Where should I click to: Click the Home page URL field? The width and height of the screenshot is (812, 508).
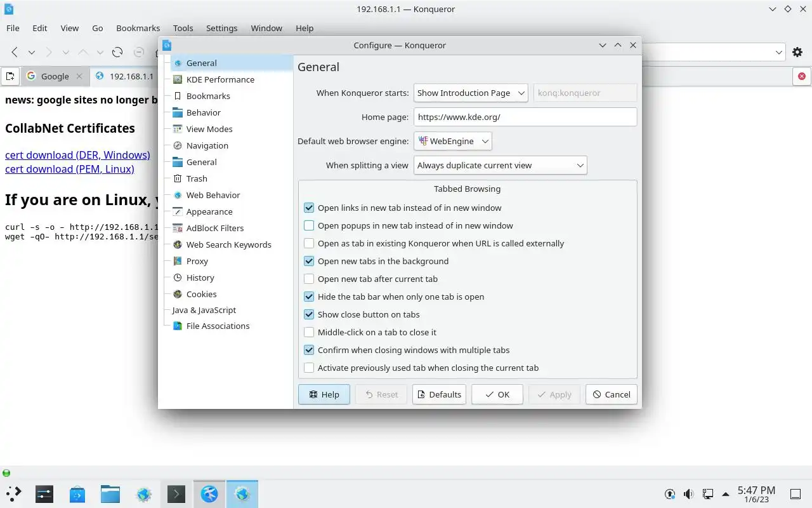coord(525,117)
